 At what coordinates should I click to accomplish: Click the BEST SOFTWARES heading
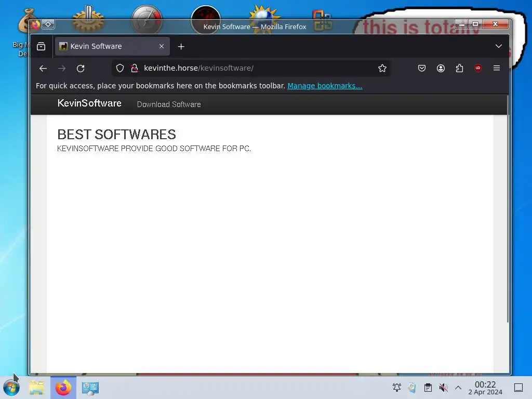point(117,135)
